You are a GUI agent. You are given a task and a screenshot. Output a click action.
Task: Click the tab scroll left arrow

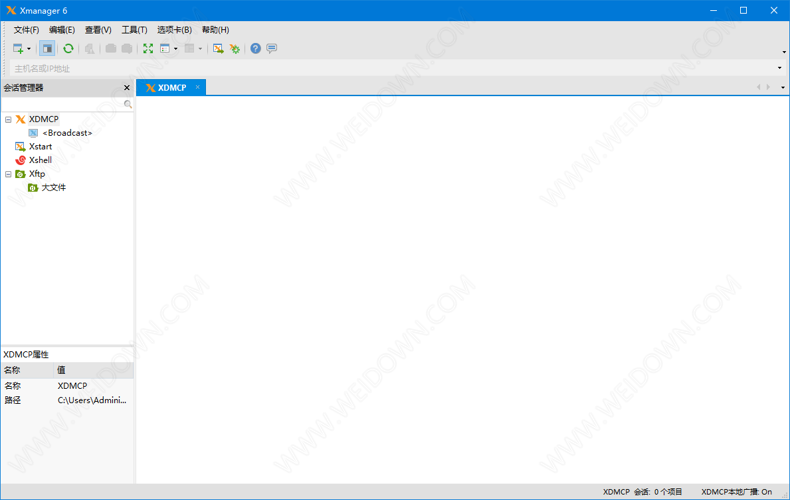pos(758,87)
